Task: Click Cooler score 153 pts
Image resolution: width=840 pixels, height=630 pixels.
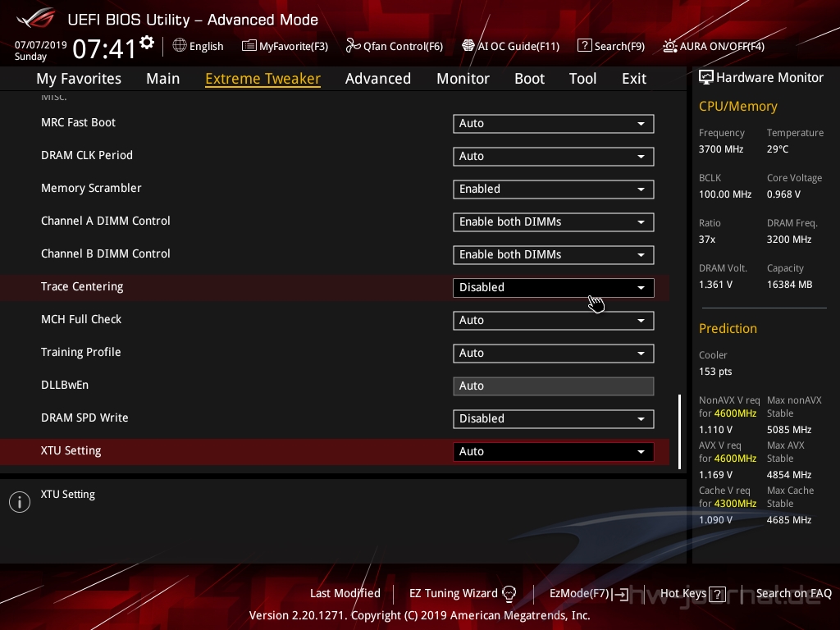Action: tap(715, 372)
